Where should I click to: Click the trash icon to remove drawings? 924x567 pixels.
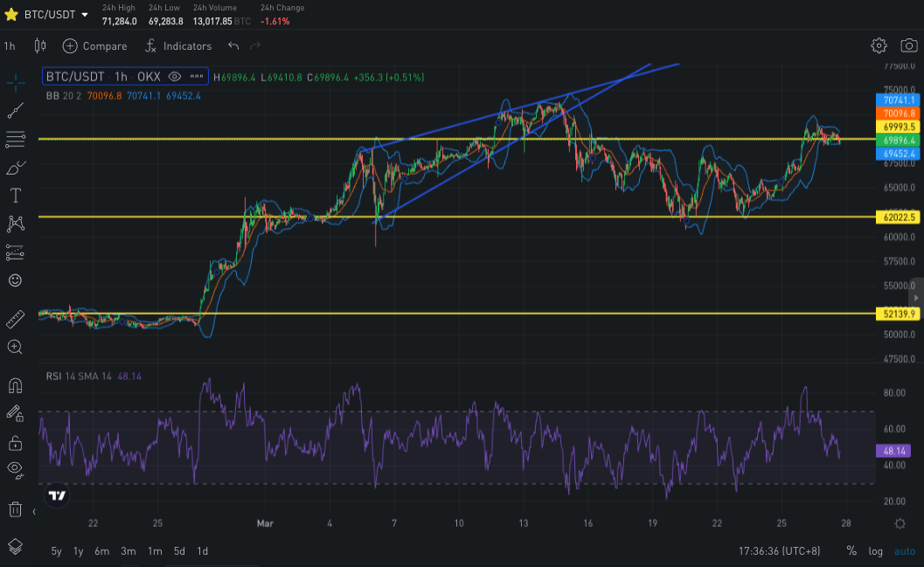point(15,508)
